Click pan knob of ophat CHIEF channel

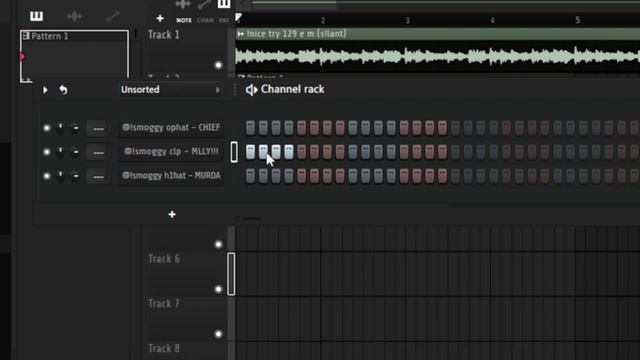point(60,128)
